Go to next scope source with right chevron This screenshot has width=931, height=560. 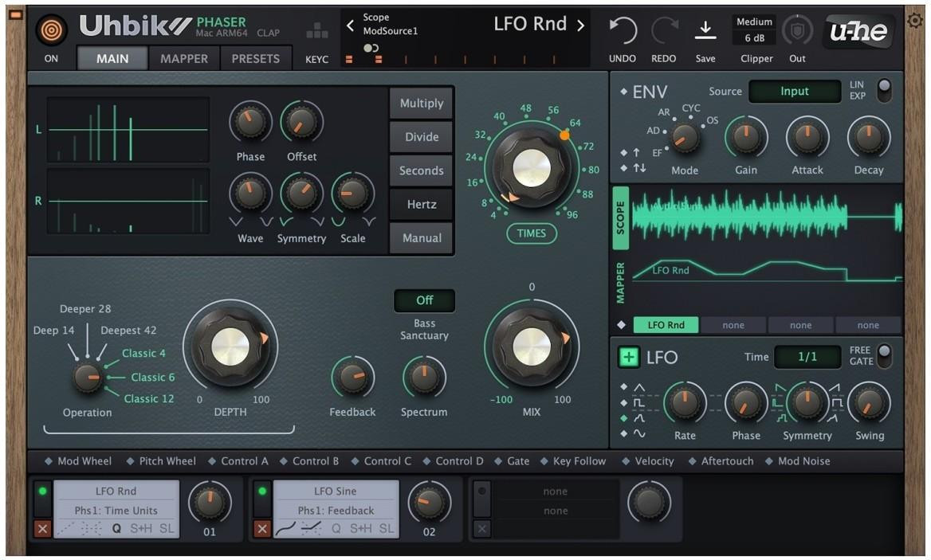point(581,25)
